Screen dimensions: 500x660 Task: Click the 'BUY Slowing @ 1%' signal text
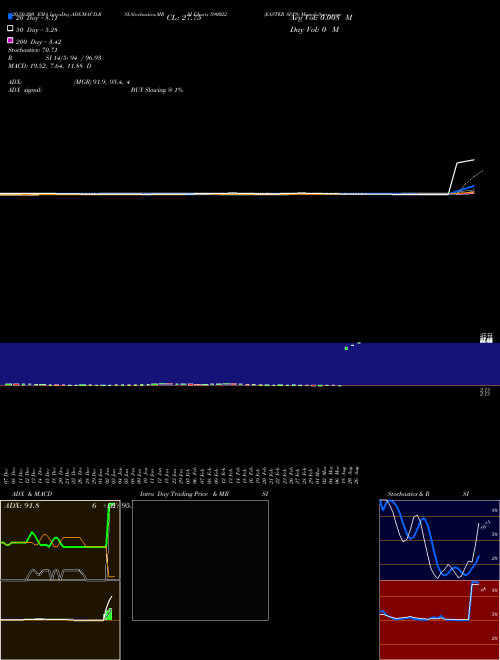(157, 90)
